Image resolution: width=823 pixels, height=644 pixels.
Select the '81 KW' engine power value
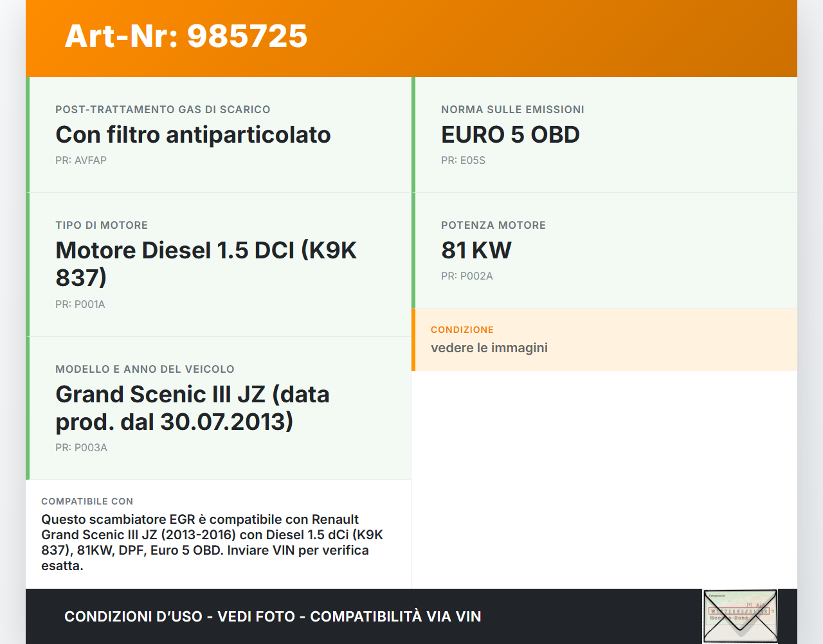[x=476, y=250]
